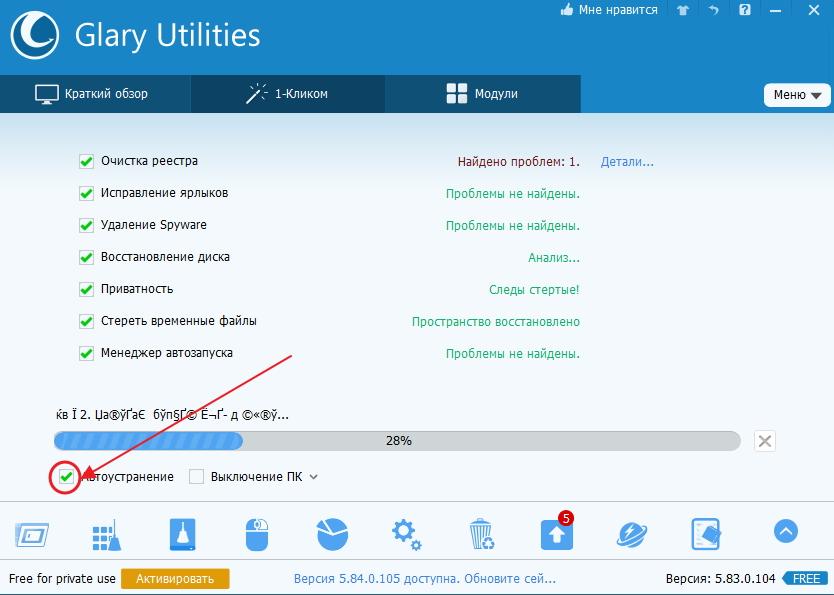834x595 pixels.
Task: Click "Анализ..." status text
Action: 554,258
